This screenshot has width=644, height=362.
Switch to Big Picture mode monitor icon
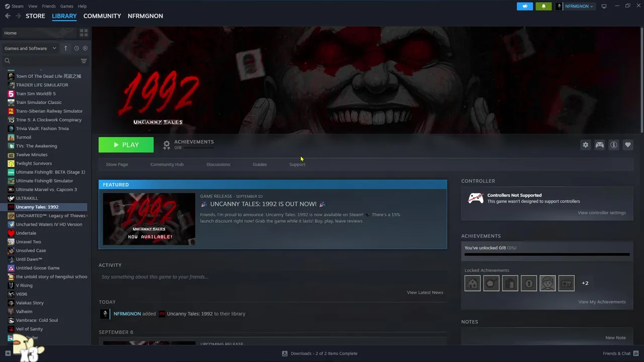pyautogui.click(x=604, y=6)
